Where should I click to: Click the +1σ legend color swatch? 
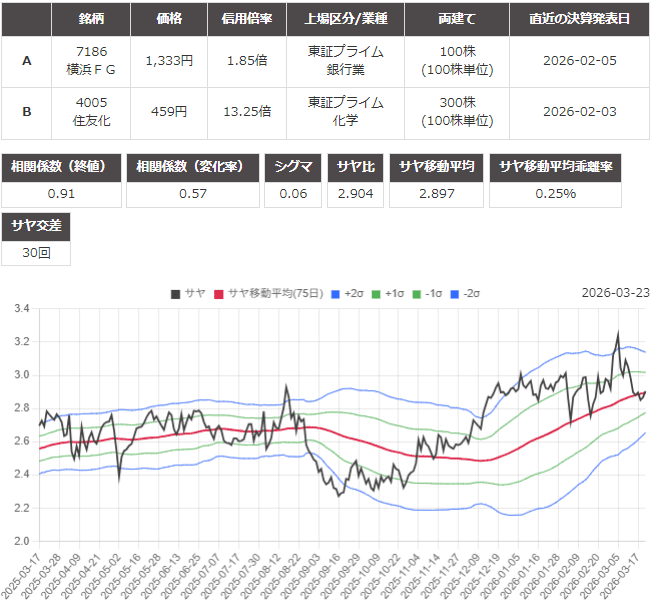(x=376, y=293)
